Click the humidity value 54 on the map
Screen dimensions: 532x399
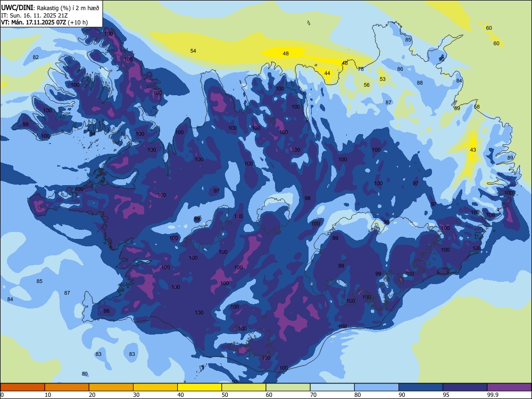193,51
